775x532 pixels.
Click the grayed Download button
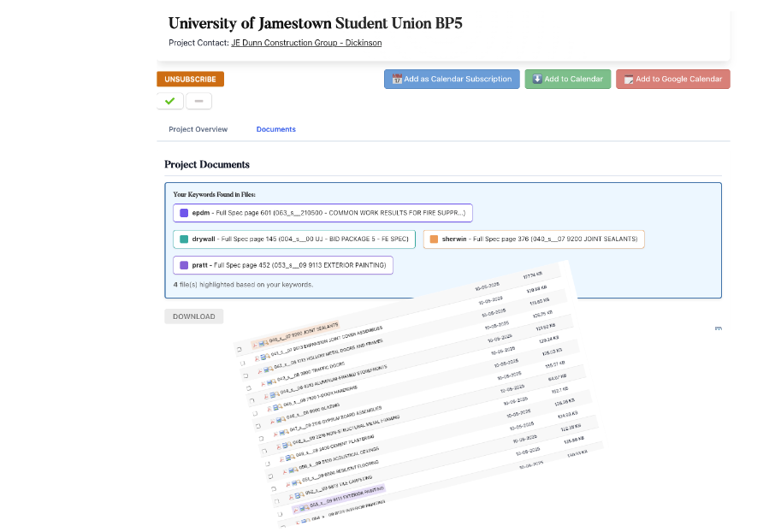[x=194, y=316]
